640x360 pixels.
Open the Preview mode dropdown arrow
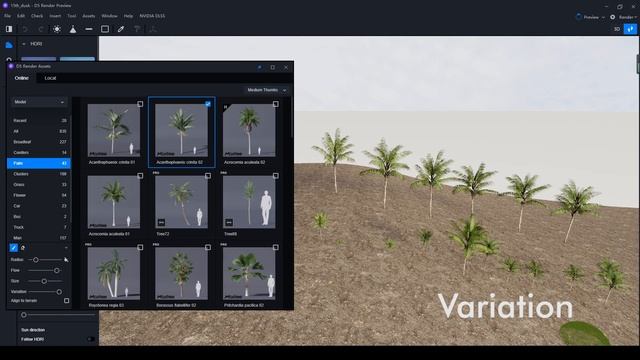[603, 17]
